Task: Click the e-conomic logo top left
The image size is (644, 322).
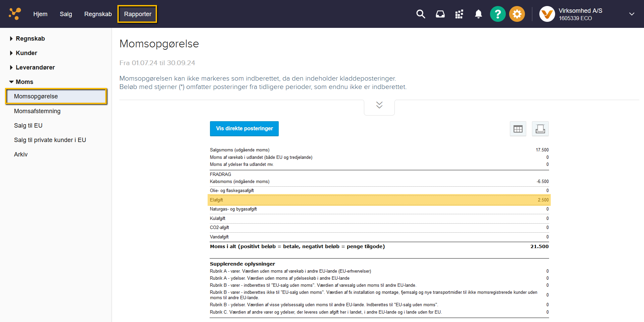Action: (15, 13)
